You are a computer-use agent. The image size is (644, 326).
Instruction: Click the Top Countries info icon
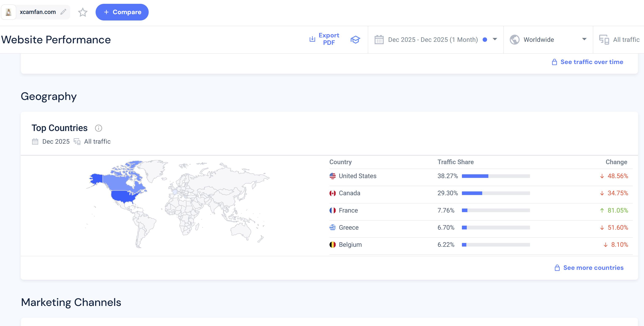pos(99,128)
